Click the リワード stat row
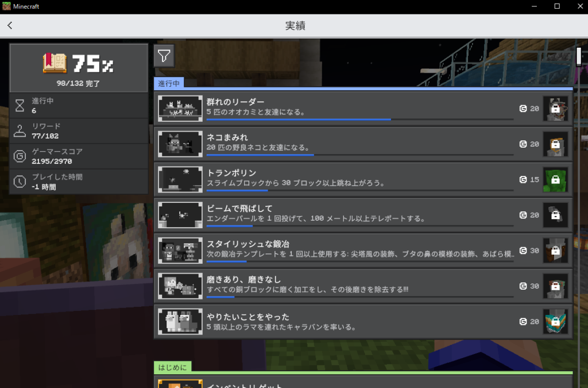 point(79,131)
